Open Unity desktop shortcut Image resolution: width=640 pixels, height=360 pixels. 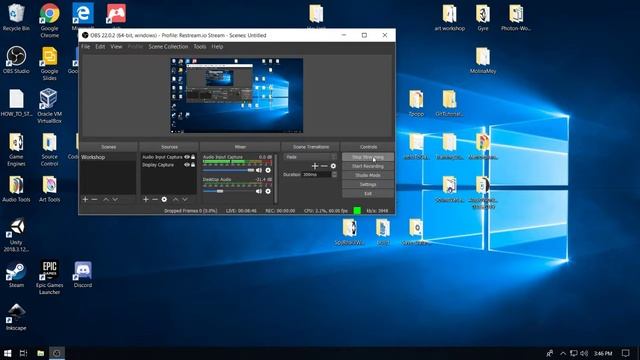pos(16,235)
